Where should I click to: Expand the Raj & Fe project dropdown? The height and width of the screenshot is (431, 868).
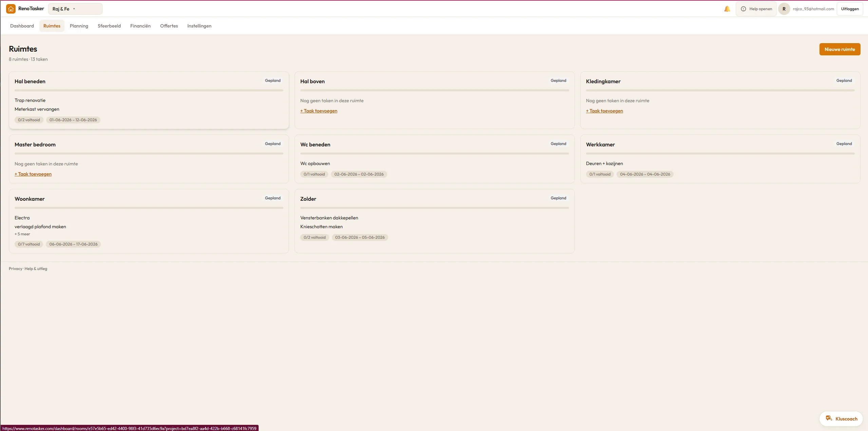point(75,9)
